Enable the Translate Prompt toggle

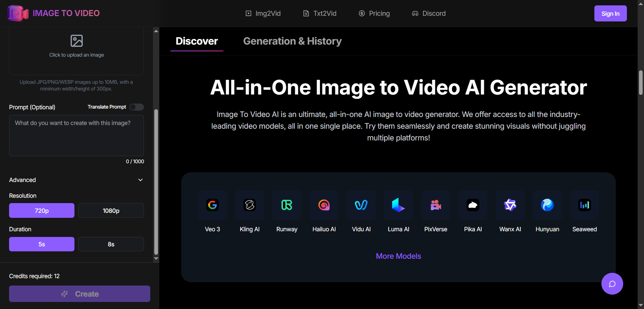point(136,107)
